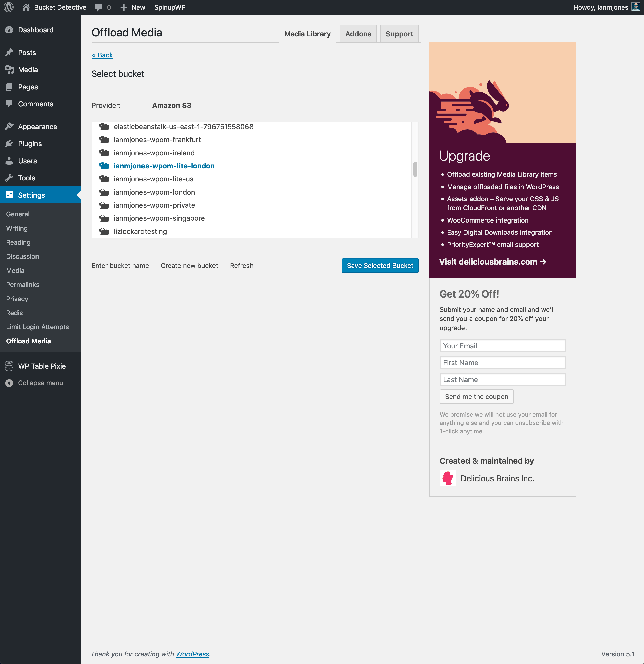Click the Save Selected Bucket button
Viewport: 644px width, 664px height.
pyautogui.click(x=380, y=265)
